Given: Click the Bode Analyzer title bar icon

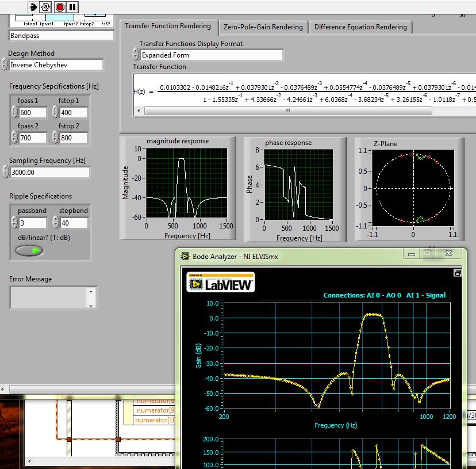Looking at the screenshot, I should (x=185, y=256).
